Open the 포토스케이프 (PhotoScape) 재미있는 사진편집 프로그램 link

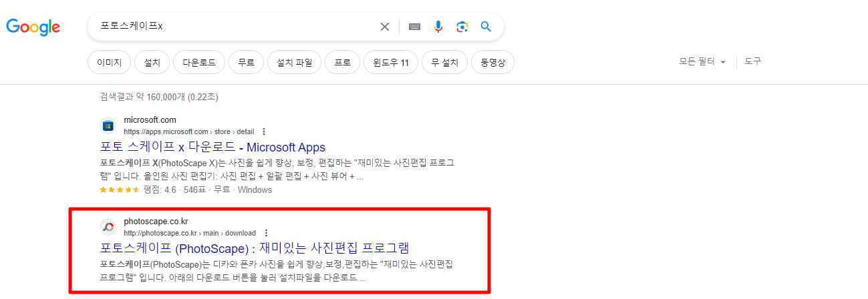pos(254,248)
